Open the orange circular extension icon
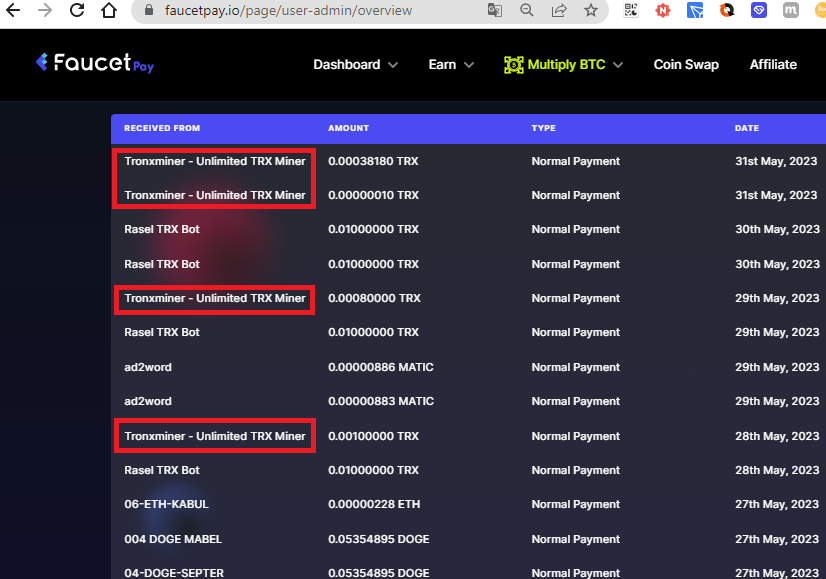 [727, 10]
